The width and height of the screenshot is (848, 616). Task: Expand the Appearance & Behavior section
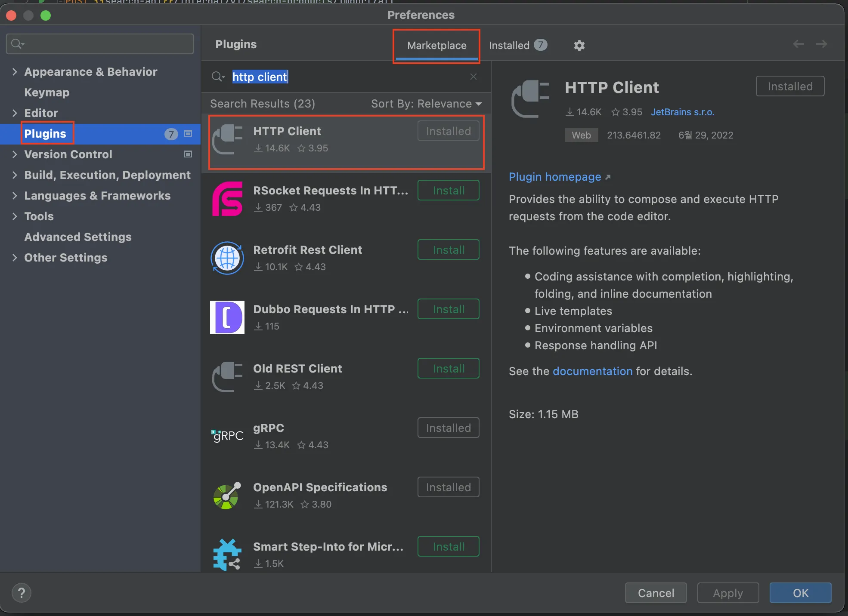pyautogui.click(x=15, y=71)
